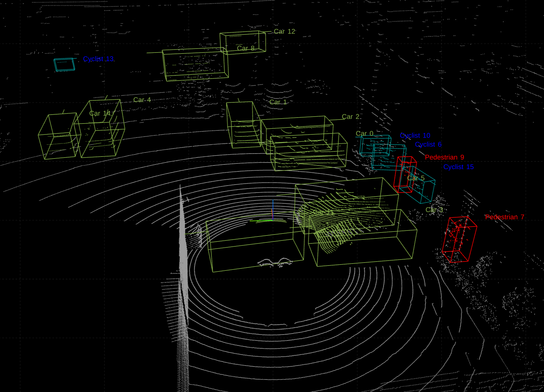Select the 'Car 14' label
This screenshot has height=392, width=544.
click(x=100, y=113)
